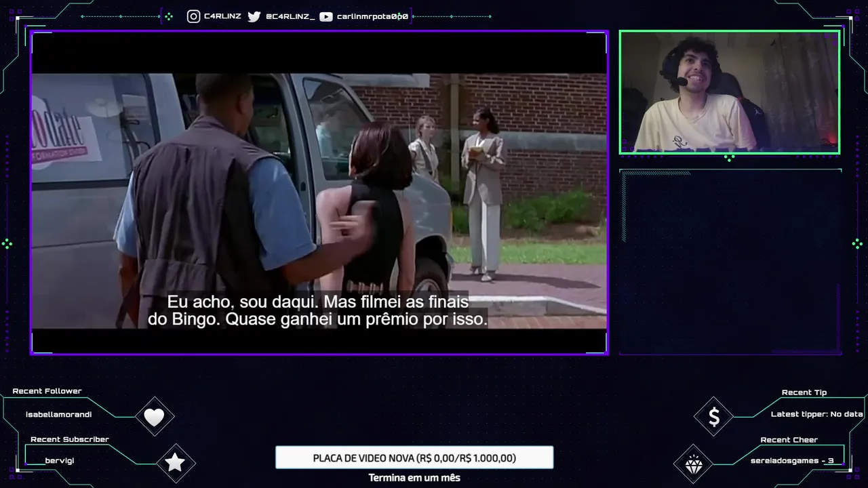Image resolution: width=868 pixels, height=488 pixels.
Task: Click the Recent Subscriber label
Action: point(69,439)
